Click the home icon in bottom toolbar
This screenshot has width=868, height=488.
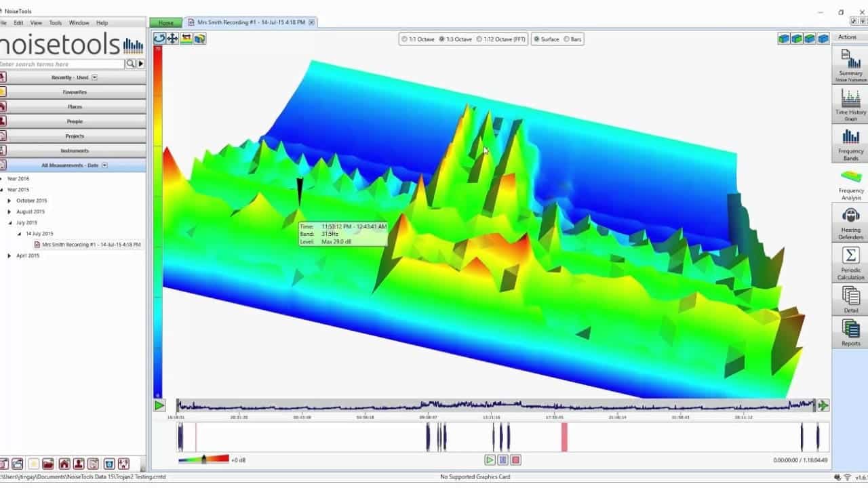pyautogui.click(x=64, y=464)
